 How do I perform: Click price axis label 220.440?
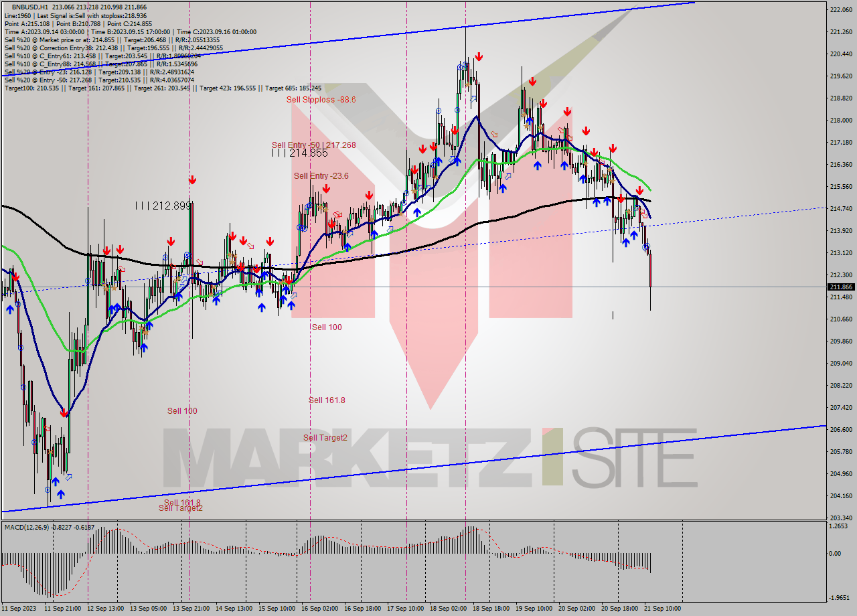[x=841, y=54]
